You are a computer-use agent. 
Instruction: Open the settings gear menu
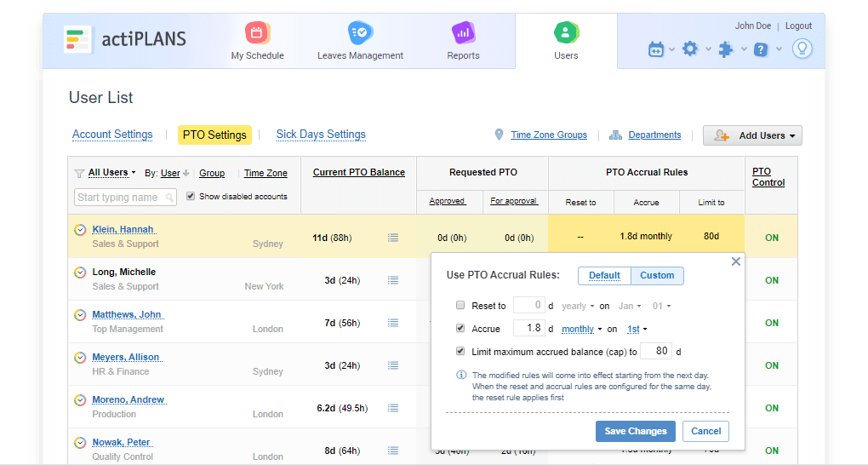690,49
